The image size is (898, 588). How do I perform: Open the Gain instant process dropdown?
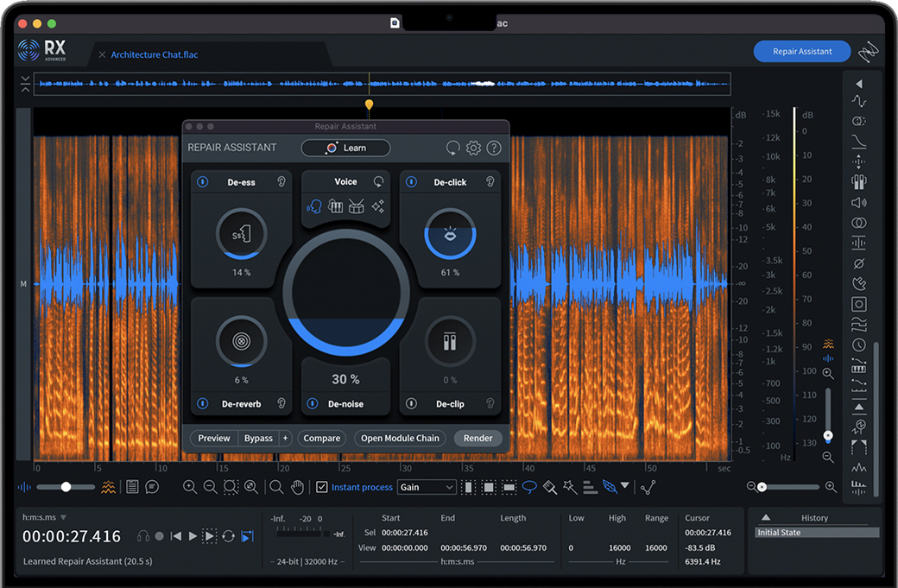[427, 487]
